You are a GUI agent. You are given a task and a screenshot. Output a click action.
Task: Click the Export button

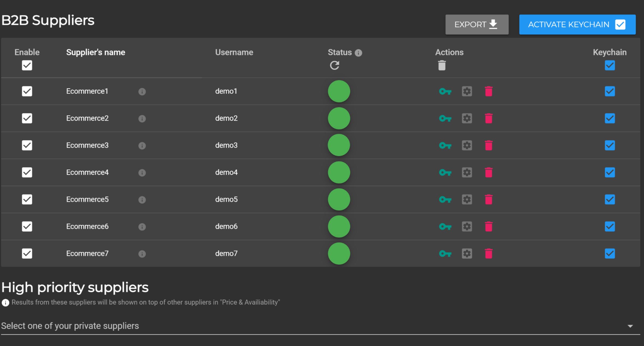pyautogui.click(x=477, y=25)
